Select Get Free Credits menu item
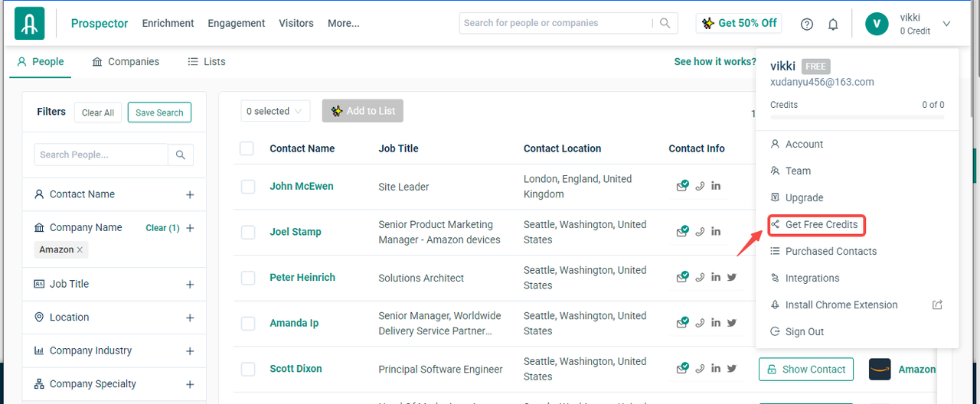The width and height of the screenshot is (980, 404). point(821,224)
